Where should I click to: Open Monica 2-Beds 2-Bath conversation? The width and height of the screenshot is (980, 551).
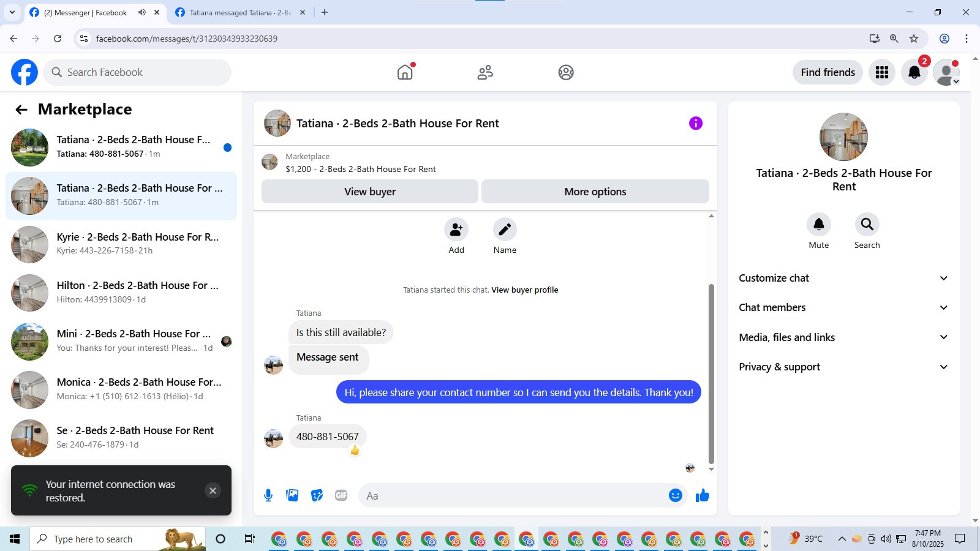click(x=121, y=389)
